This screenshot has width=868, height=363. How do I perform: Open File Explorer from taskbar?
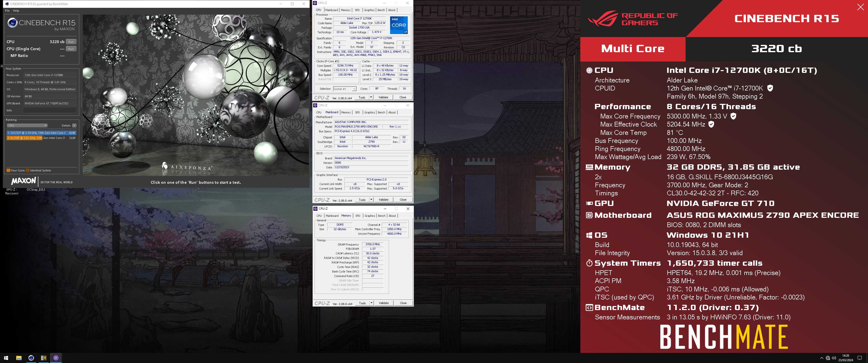[18, 358]
